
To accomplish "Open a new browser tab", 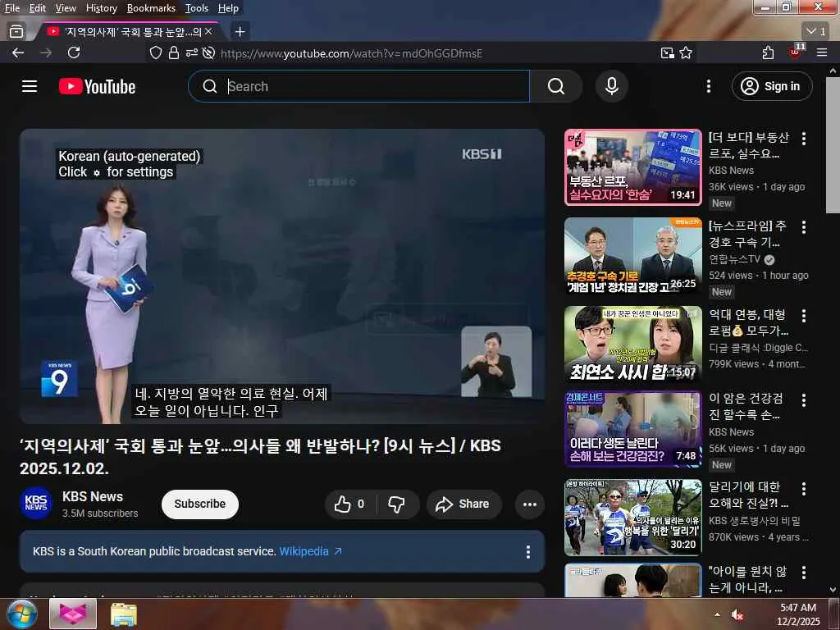I will click(x=240, y=32).
